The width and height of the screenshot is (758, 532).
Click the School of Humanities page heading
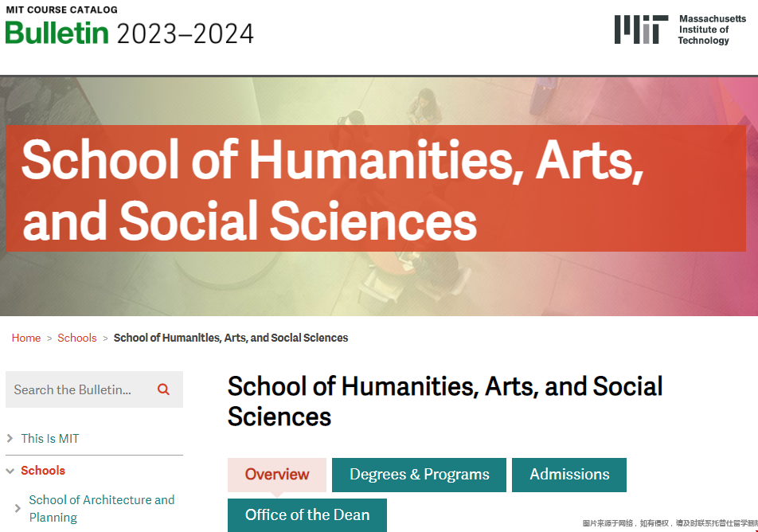click(x=445, y=401)
